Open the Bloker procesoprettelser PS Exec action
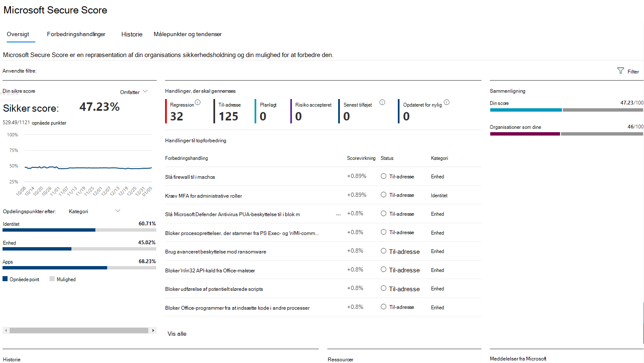Screen dimensions: 644x363 click(242, 233)
